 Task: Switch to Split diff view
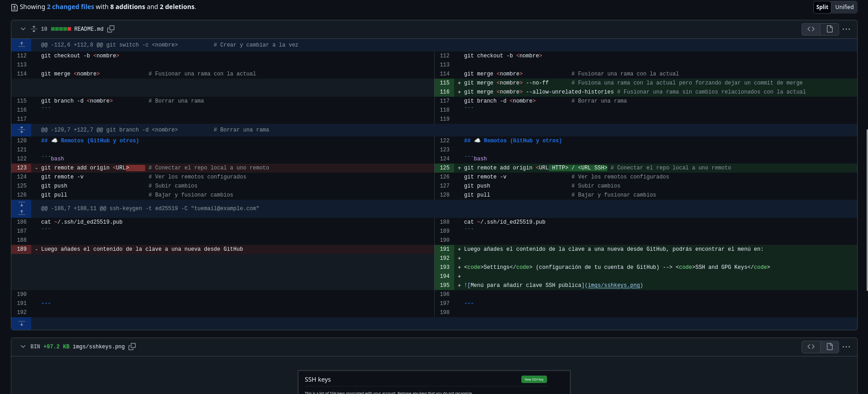pos(822,7)
